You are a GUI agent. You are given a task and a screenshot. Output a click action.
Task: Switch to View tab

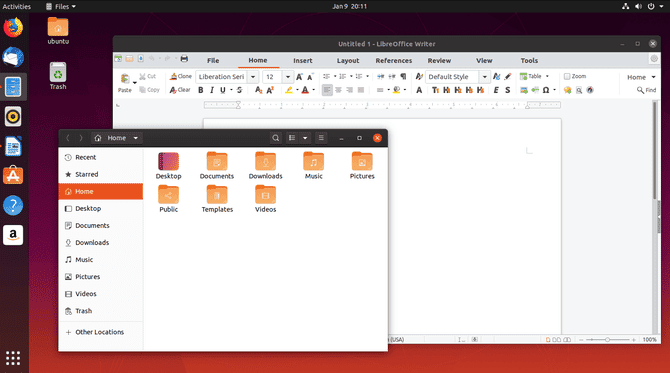[484, 61]
